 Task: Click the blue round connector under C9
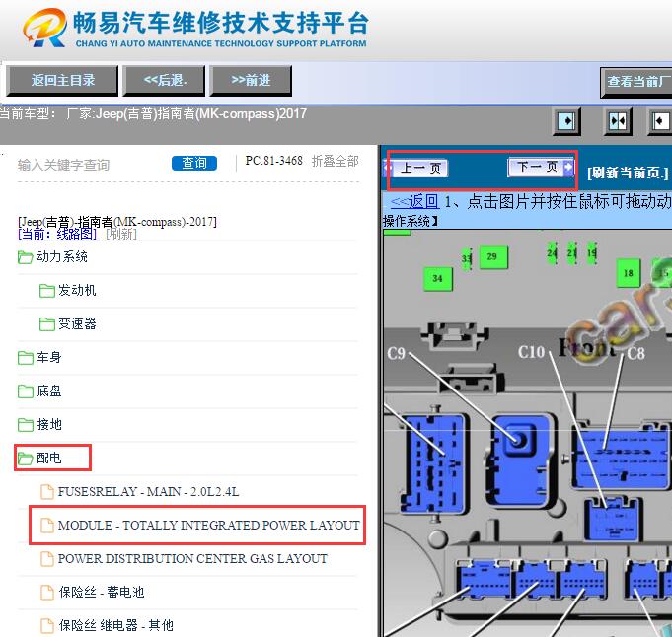[x=517, y=440]
